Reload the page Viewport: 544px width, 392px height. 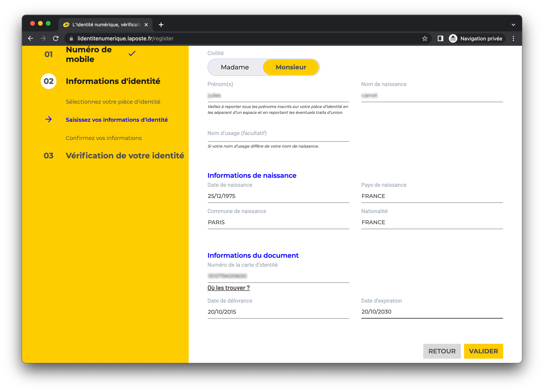56,38
